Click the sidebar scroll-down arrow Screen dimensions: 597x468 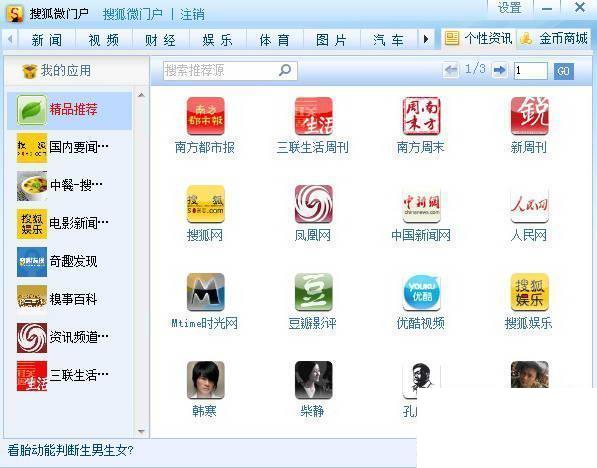141,431
